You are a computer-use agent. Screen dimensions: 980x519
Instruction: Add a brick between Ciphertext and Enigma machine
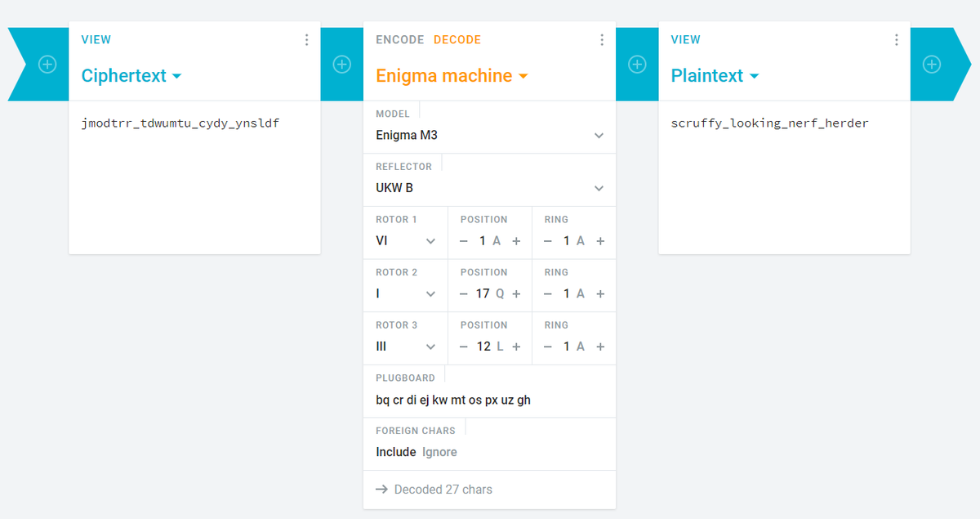click(342, 63)
